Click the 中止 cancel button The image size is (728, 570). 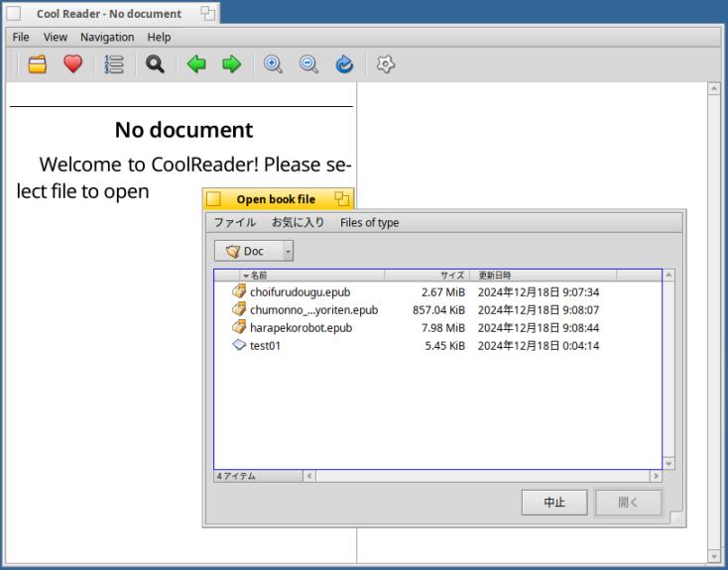click(554, 503)
